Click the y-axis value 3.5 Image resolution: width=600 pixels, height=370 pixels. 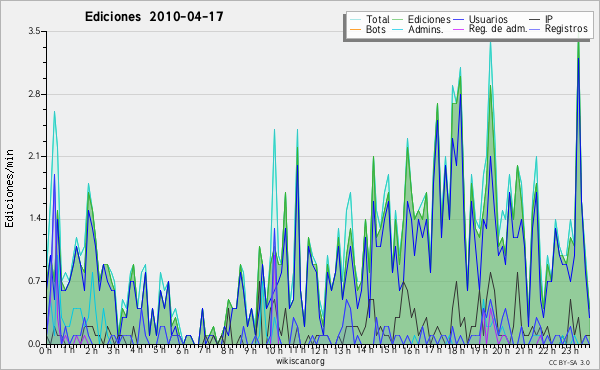(34, 31)
